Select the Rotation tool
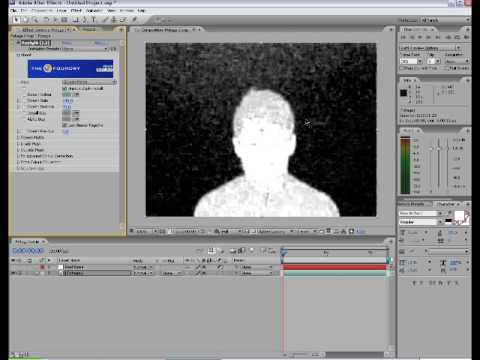 coord(47,20)
